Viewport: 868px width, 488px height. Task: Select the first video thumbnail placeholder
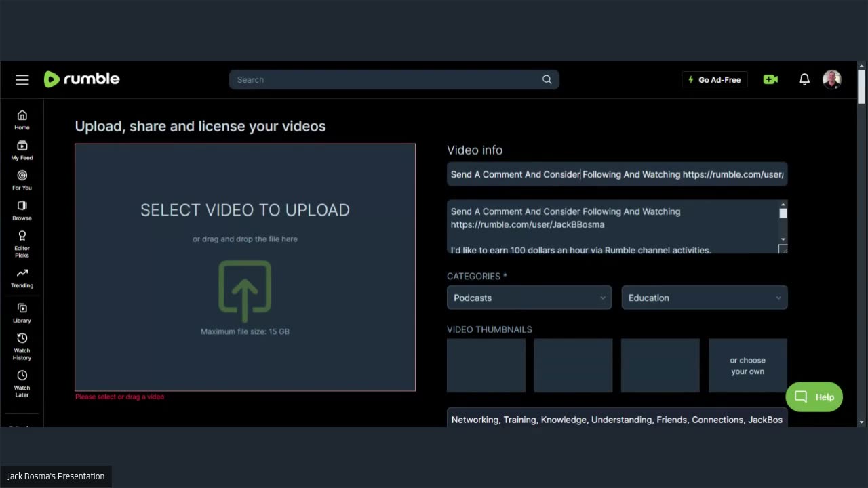486,365
